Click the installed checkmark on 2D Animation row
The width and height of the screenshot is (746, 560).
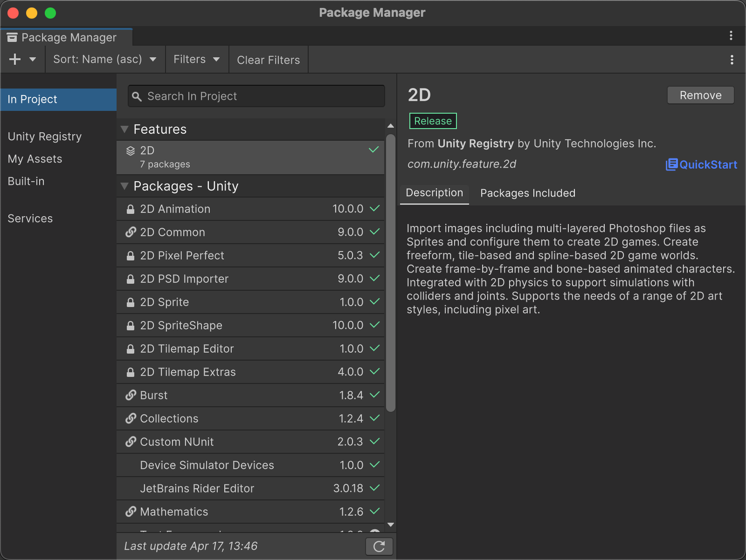374,208
